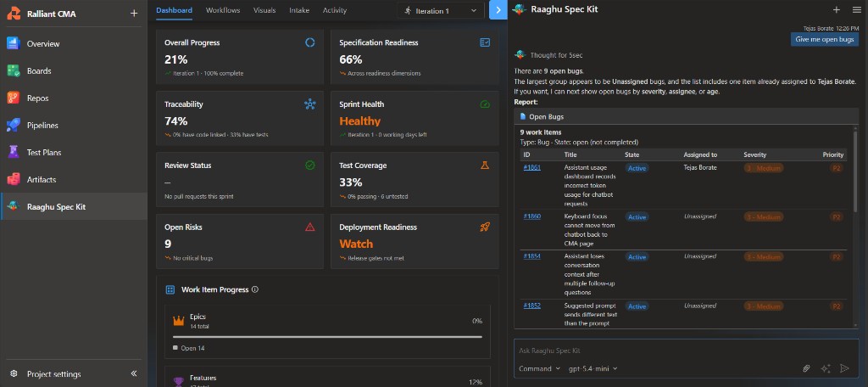The height and width of the screenshot is (387, 868).
Task: Click the plus icon next to Ralliant CMA
Action: [133, 14]
